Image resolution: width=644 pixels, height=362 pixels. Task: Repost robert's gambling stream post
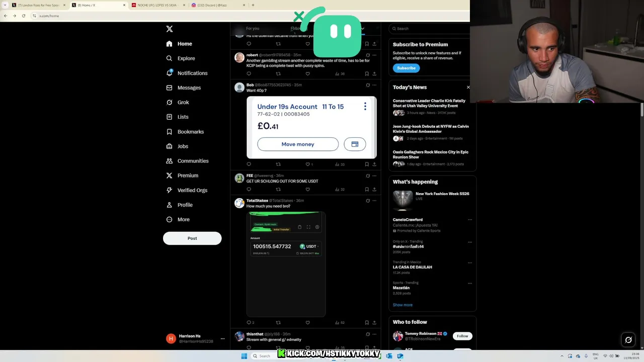click(x=278, y=73)
